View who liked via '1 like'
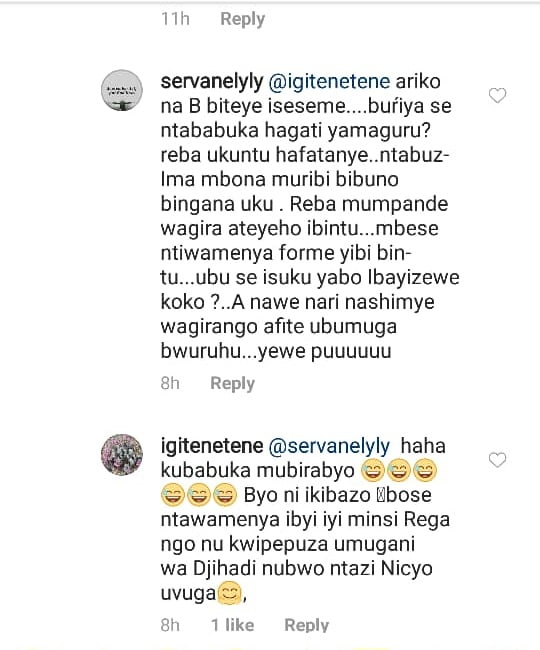This screenshot has width=540, height=650. [x=232, y=625]
